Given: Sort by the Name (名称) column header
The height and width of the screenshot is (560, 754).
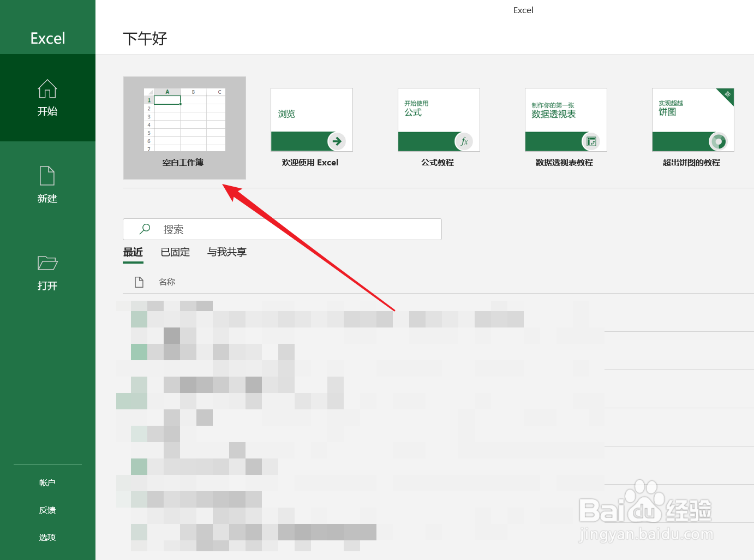Looking at the screenshot, I should click(x=167, y=282).
